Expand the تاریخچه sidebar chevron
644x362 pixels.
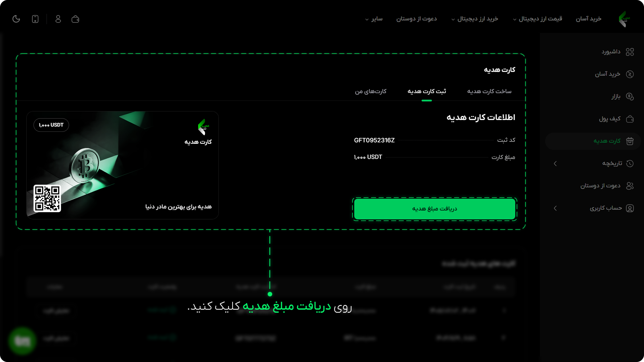tap(555, 164)
